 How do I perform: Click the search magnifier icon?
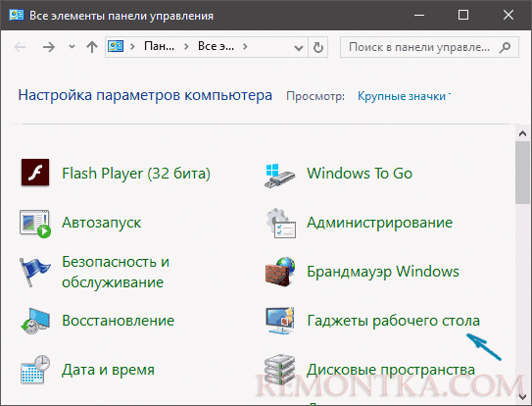[x=505, y=47]
